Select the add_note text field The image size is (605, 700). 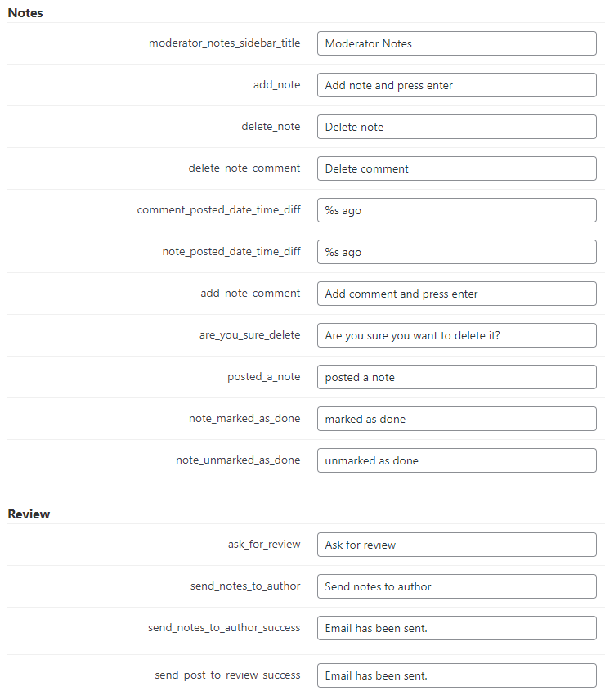[x=457, y=85]
